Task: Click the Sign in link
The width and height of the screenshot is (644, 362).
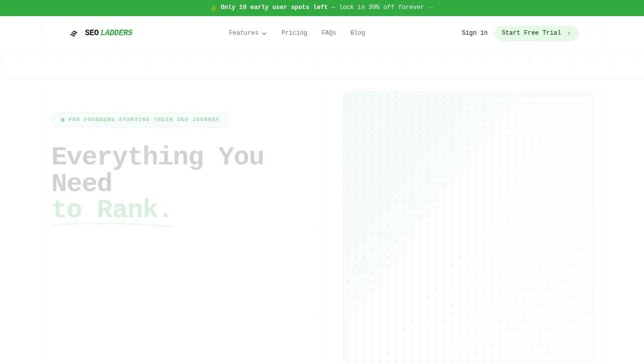Action: click(474, 33)
